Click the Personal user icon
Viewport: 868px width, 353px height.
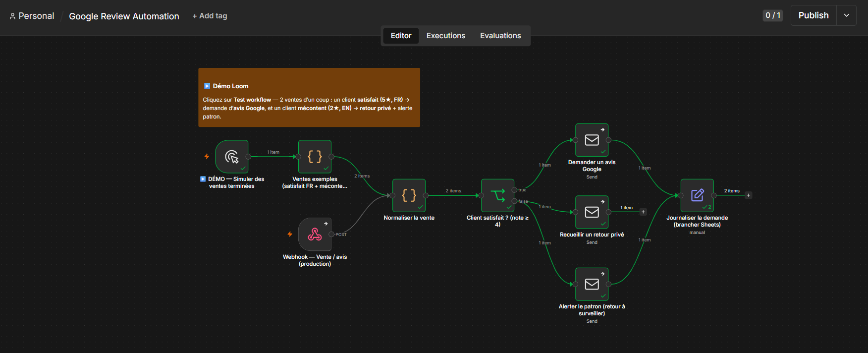tap(12, 16)
